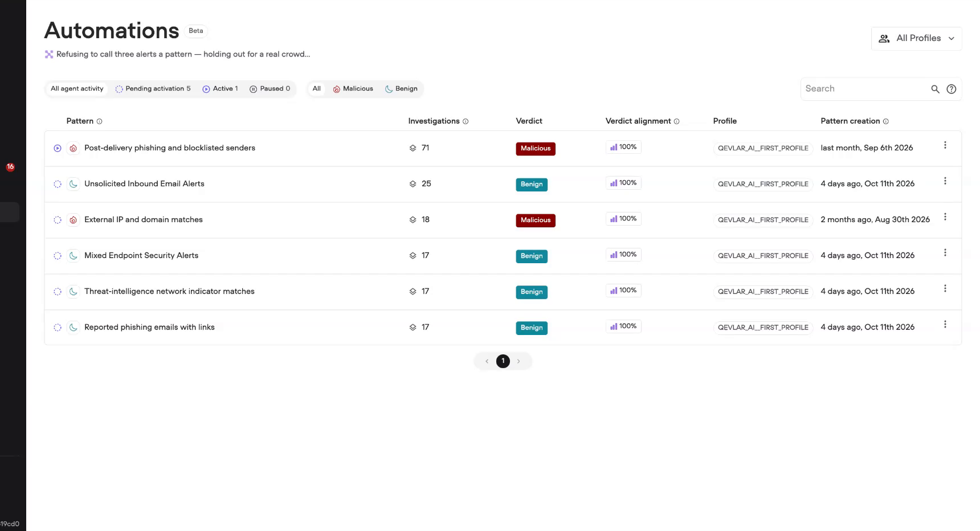Click malicious flame icon on External IP row
This screenshot has width=980, height=531.
73,220
